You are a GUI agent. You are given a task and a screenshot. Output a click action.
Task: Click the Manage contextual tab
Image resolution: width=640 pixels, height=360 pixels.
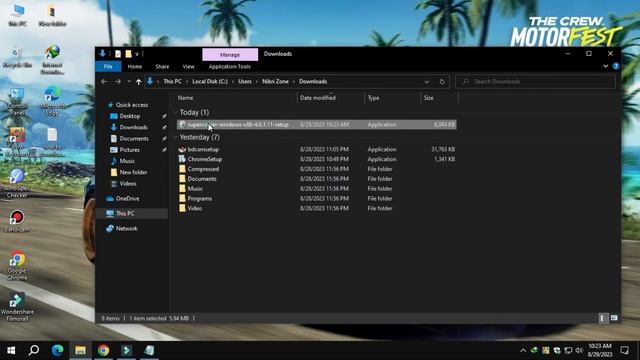click(x=230, y=55)
